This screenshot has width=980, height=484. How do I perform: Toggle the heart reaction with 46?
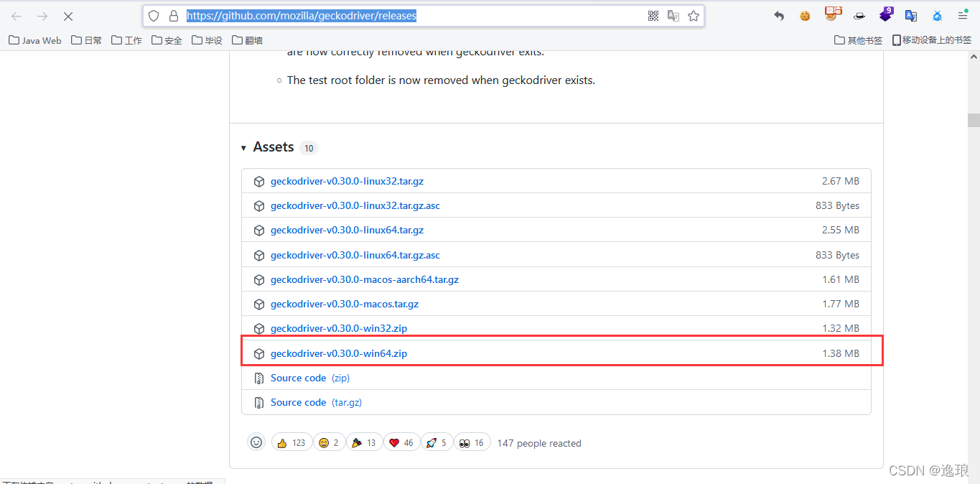coord(401,443)
